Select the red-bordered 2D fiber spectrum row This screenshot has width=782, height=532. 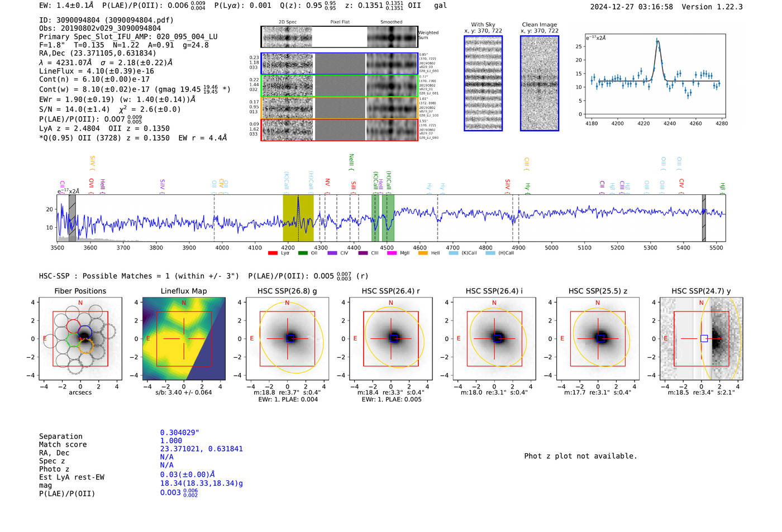(340, 130)
